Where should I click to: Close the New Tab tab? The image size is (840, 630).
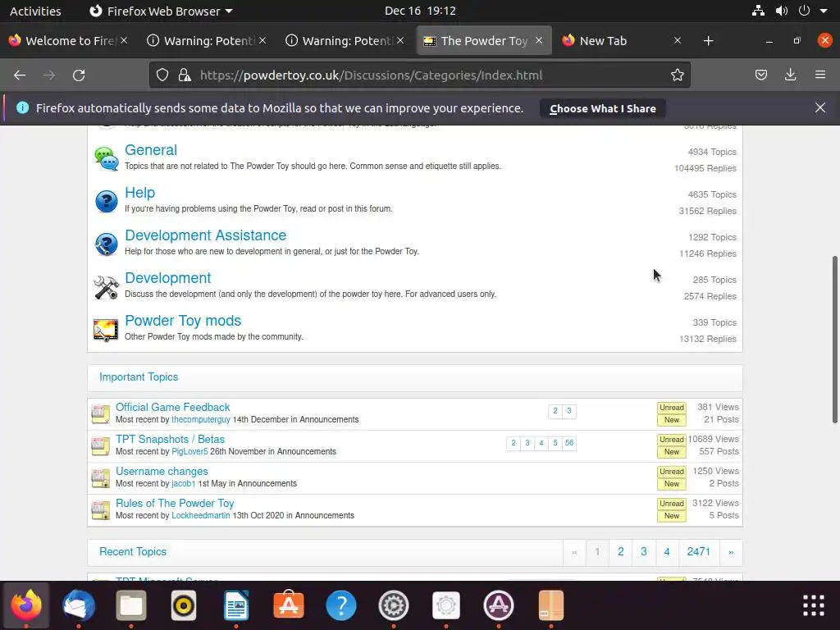coord(677,40)
